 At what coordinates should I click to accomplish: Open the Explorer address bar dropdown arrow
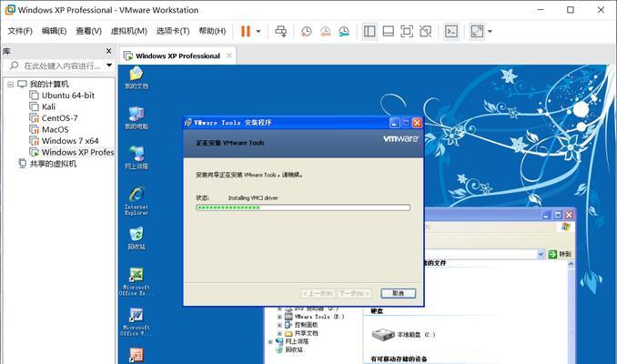click(x=541, y=254)
